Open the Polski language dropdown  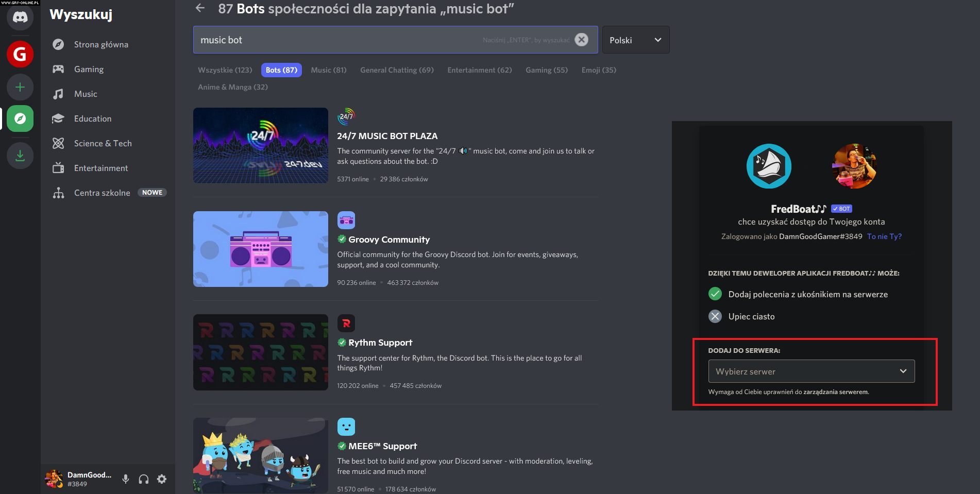(x=635, y=40)
